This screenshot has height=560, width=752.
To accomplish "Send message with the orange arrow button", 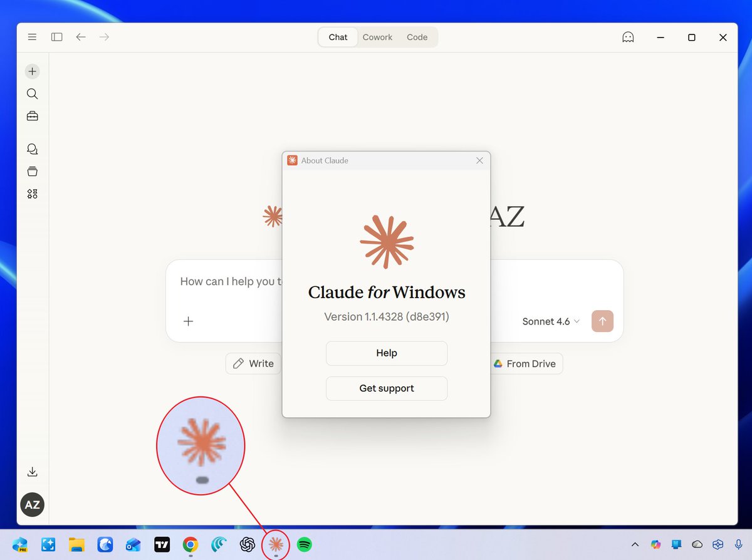I will click(x=602, y=321).
